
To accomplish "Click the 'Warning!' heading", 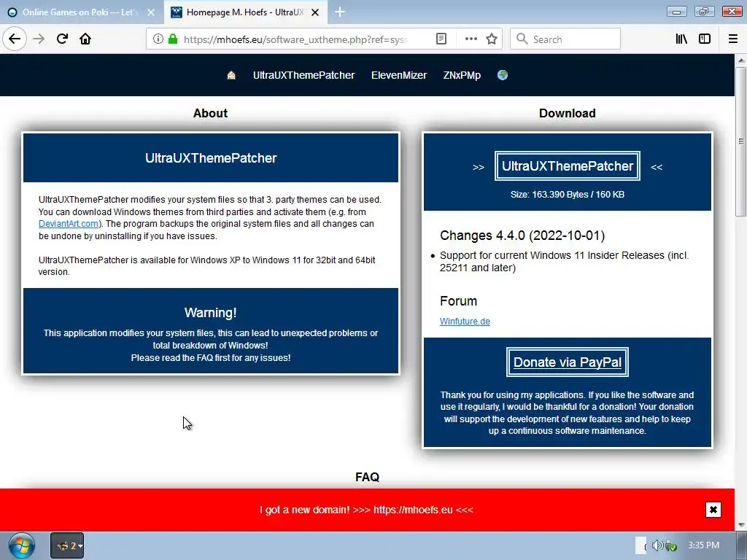I will tap(211, 312).
